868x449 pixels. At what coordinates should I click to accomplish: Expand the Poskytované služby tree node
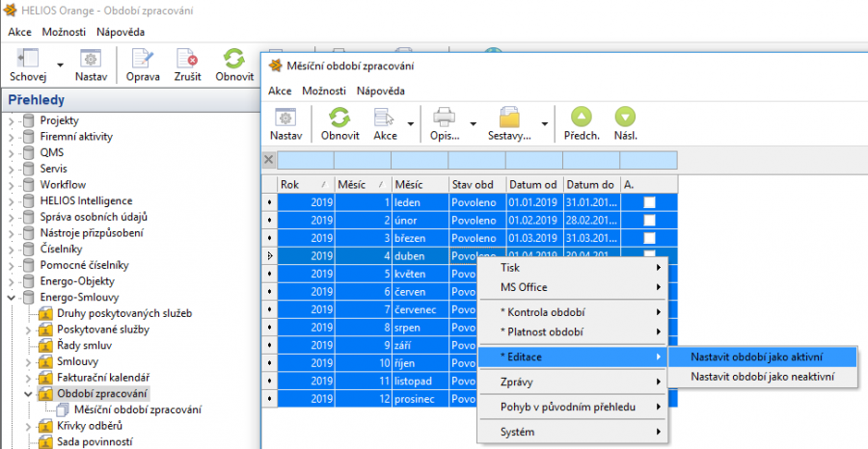click(x=28, y=330)
